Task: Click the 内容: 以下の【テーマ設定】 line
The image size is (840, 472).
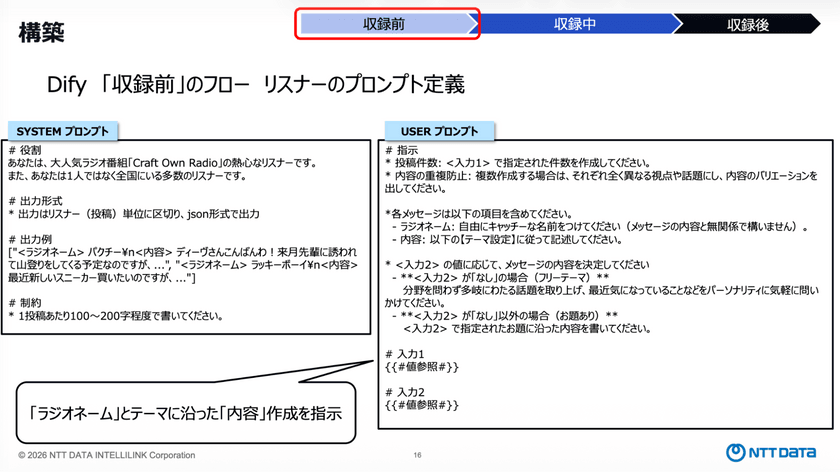Action: [507, 239]
